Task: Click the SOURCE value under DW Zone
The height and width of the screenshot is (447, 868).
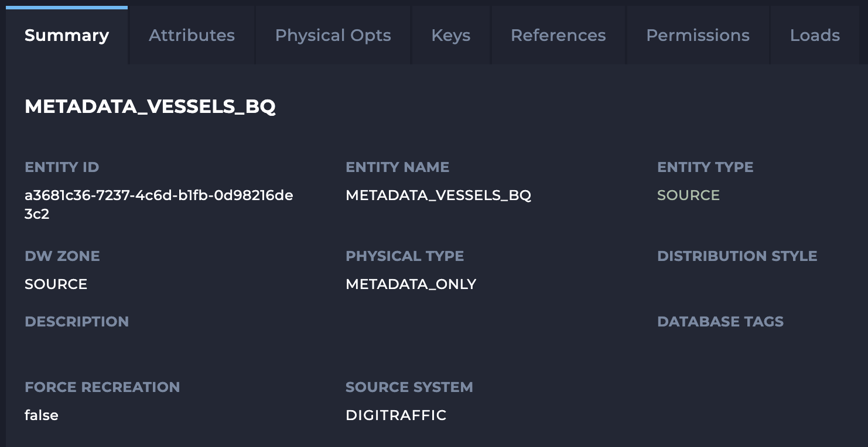Action: pyautogui.click(x=56, y=284)
